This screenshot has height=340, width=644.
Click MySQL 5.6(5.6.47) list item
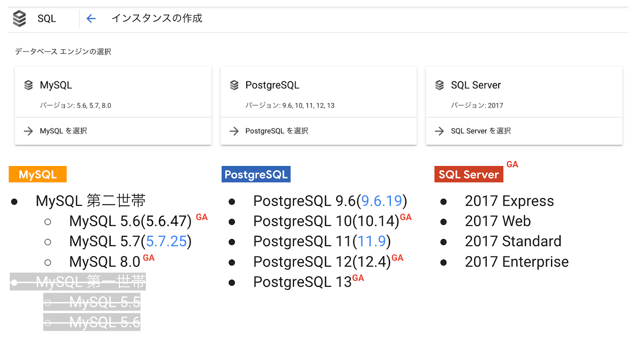[x=130, y=221]
